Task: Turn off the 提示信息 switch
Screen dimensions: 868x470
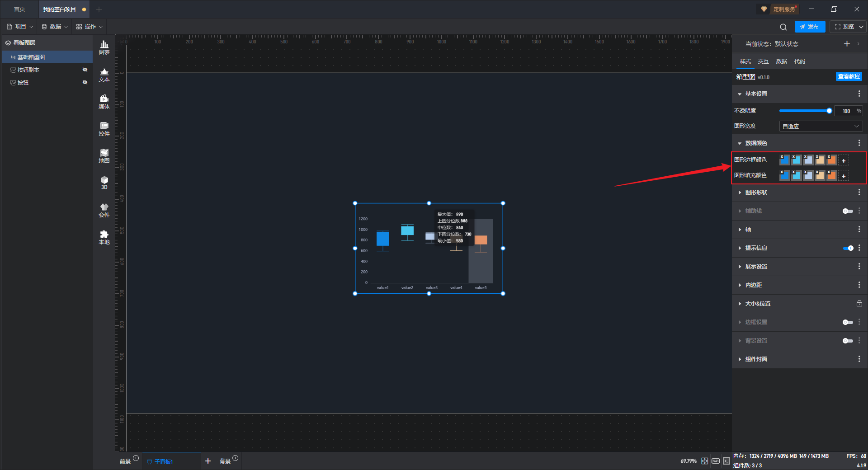Action: (x=848, y=248)
